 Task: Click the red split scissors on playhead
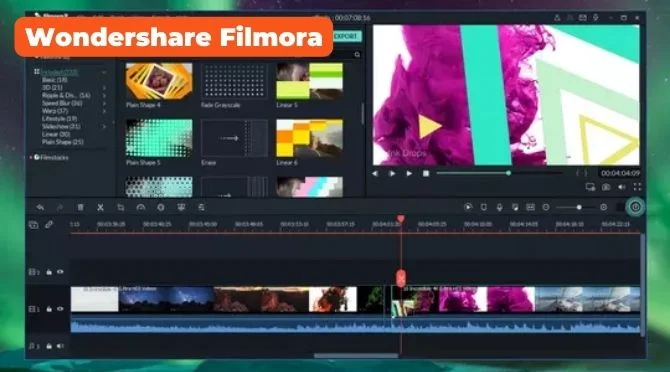pos(401,278)
